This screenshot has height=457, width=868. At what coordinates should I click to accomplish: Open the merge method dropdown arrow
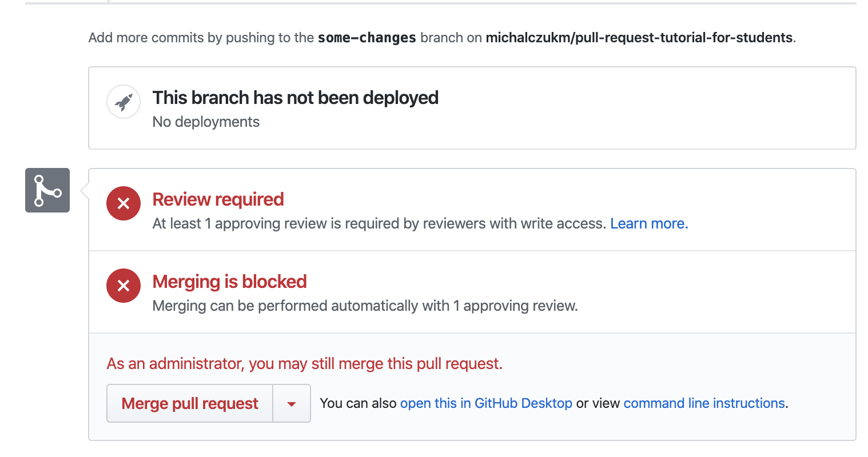(292, 403)
